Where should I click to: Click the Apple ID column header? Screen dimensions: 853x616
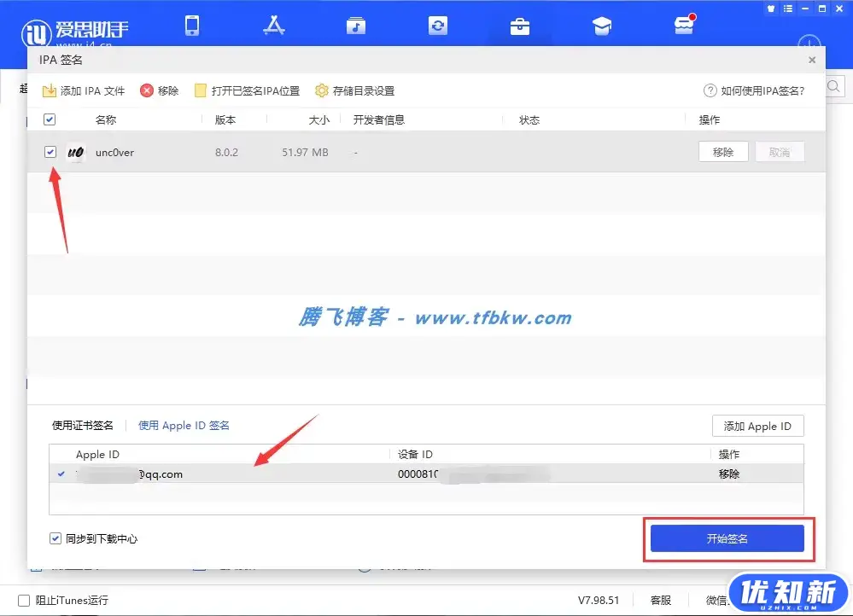click(x=97, y=454)
